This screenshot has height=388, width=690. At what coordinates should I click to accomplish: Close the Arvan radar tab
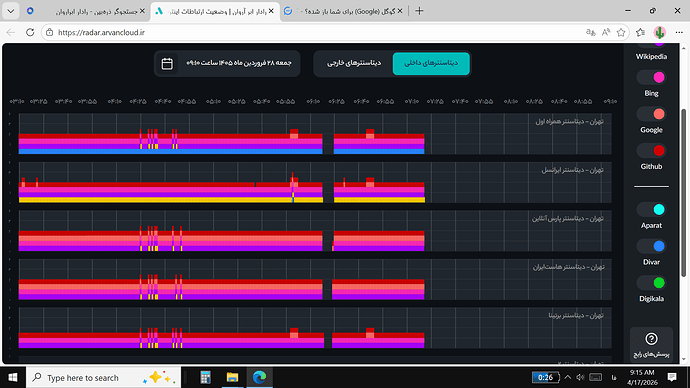click(271, 11)
